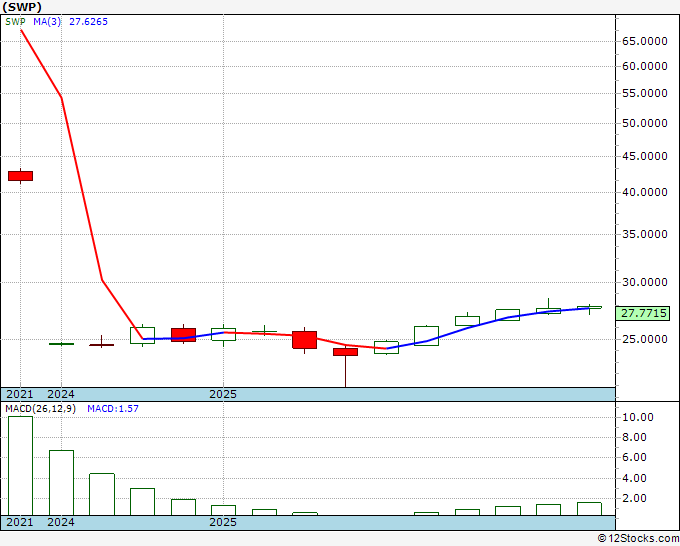
Task: Click the 10.00 MACD axis label
Action: [x=638, y=417]
